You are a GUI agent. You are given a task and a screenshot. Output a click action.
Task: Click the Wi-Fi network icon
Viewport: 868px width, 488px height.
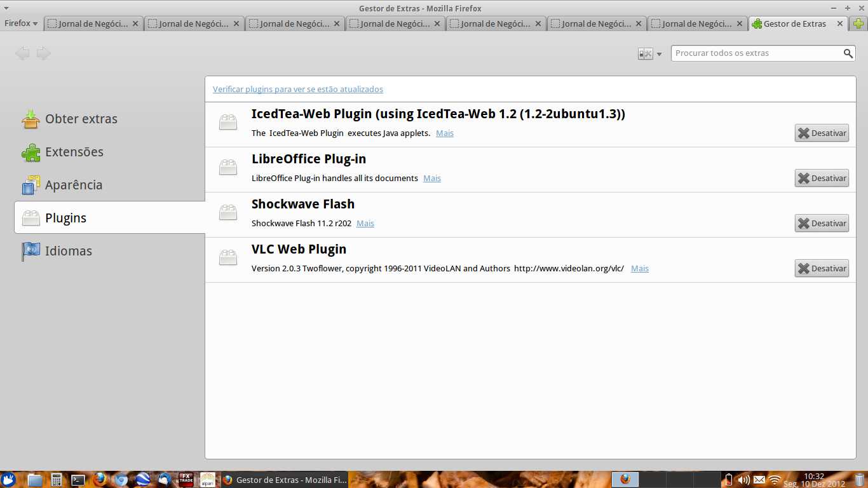775,480
